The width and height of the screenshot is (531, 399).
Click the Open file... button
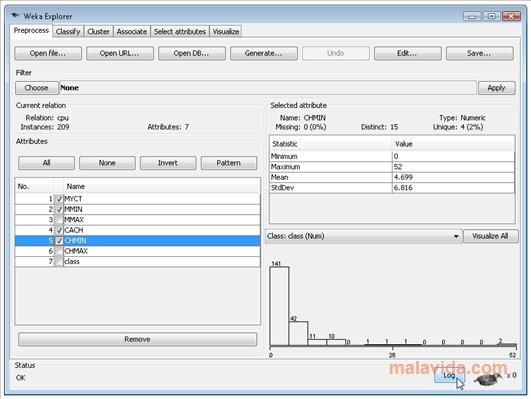(48, 54)
